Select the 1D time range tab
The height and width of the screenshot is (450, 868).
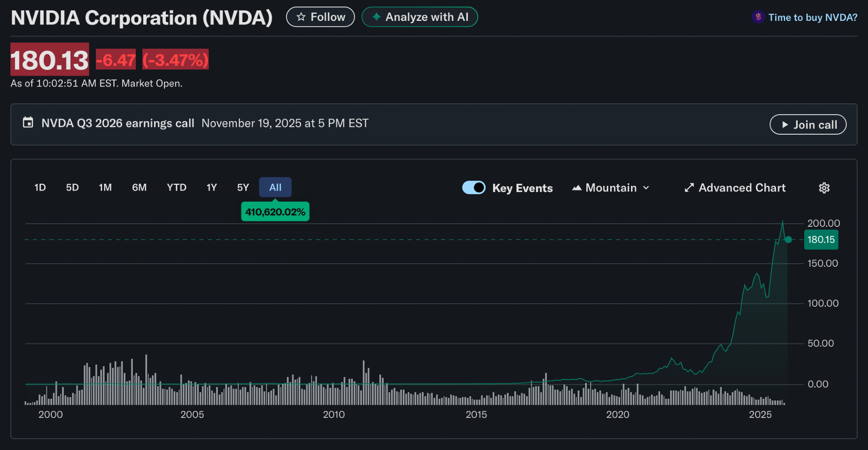pyautogui.click(x=40, y=187)
